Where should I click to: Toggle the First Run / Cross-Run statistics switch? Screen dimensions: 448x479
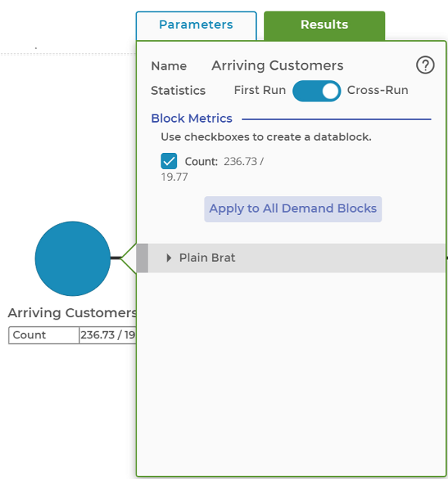tap(316, 91)
